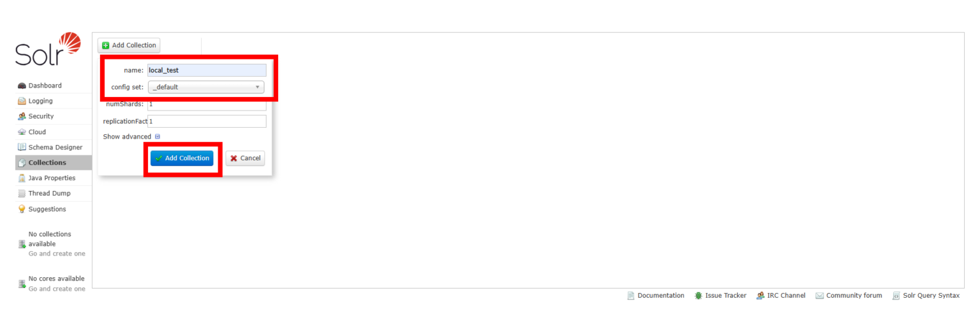980x313 pixels.
Task: Select Collections in the sidebar menu
Action: [x=47, y=163]
